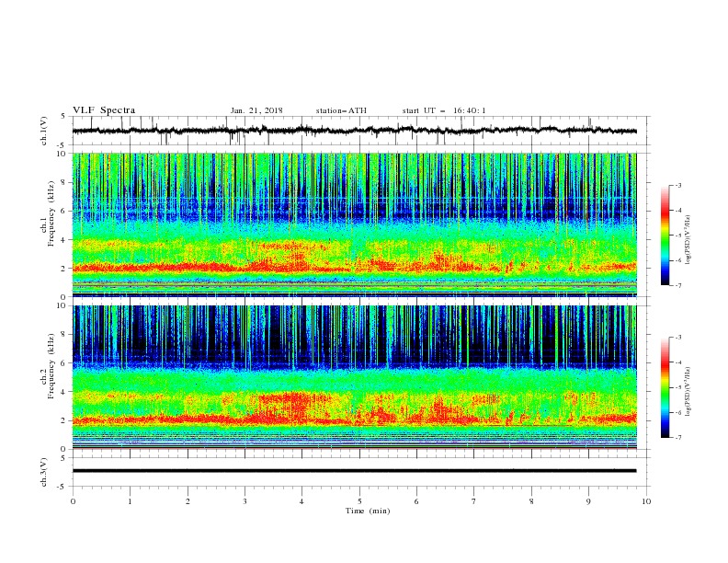This screenshot has width=728, height=563.
Task: Click the ch.2 spectrogram color scale bar
Action: click(665, 387)
